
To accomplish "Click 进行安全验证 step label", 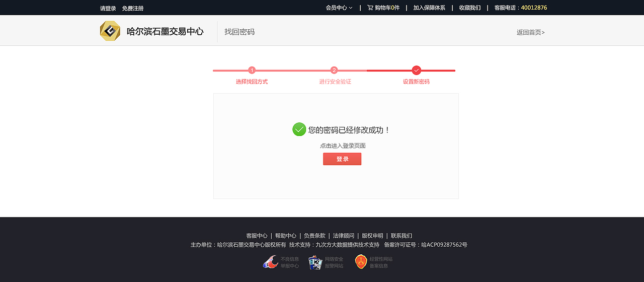I will 335,82.
